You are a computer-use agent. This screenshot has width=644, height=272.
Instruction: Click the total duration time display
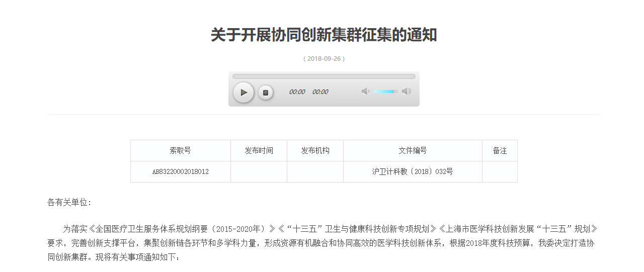[320, 92]
